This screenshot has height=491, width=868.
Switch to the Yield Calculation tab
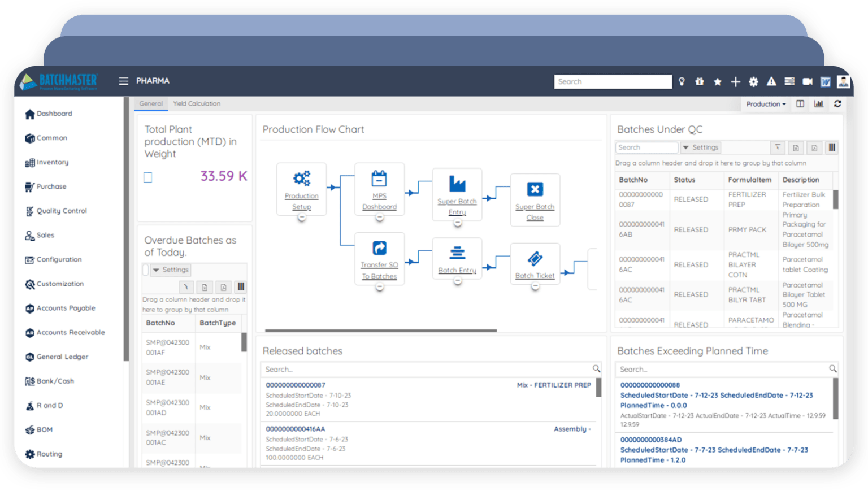click(197, 103)
